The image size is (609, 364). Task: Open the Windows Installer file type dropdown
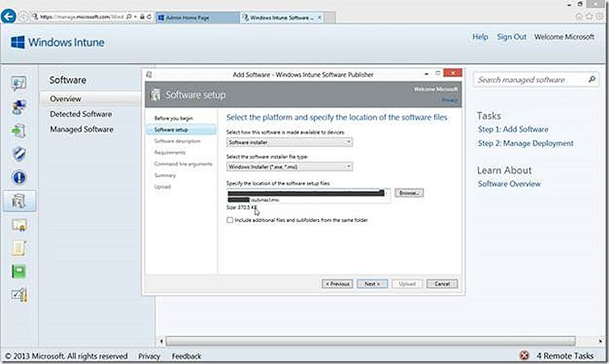[290, 167]
